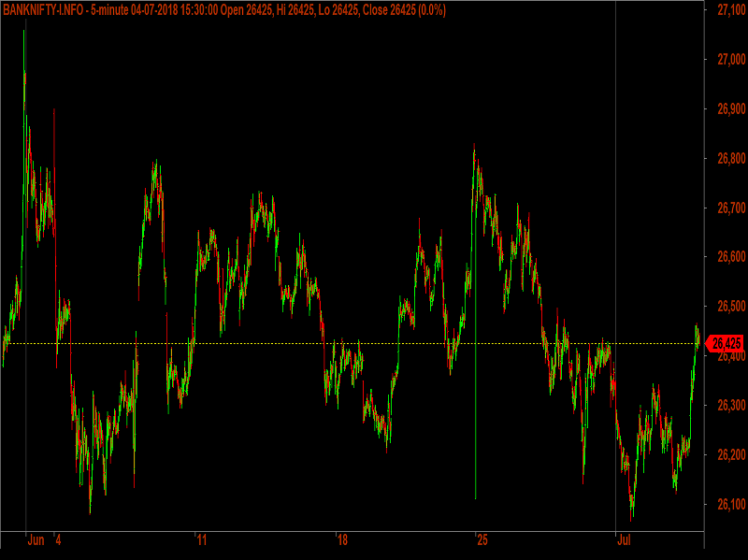Click the 26,200 price axis label
Screen dimensions: 748x560
[x=731, y=454]
